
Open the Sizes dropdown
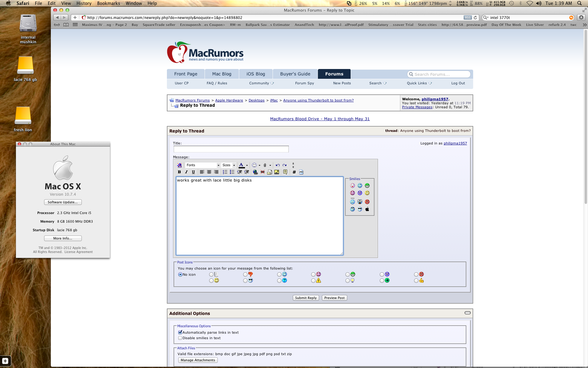pyautogui.click(x=229, y=165)
